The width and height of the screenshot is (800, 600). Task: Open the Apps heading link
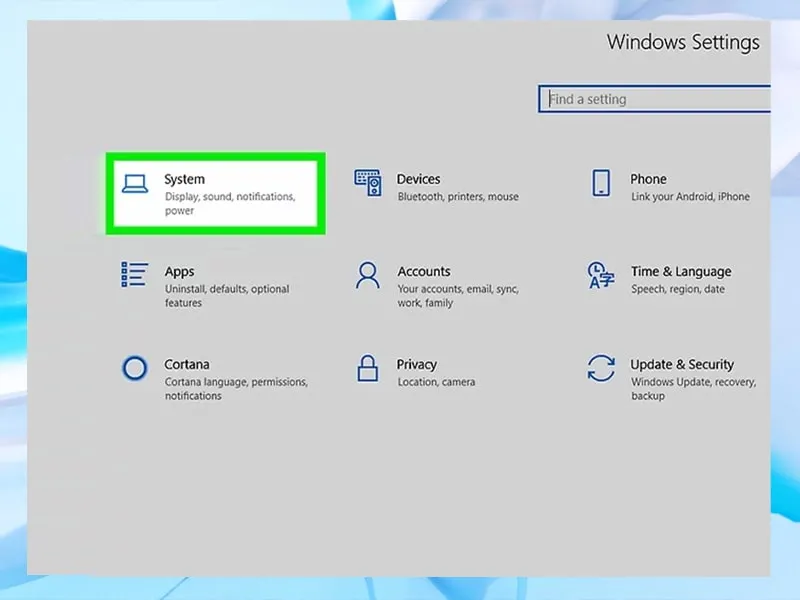pyautogui.click(x=179, y=271)
